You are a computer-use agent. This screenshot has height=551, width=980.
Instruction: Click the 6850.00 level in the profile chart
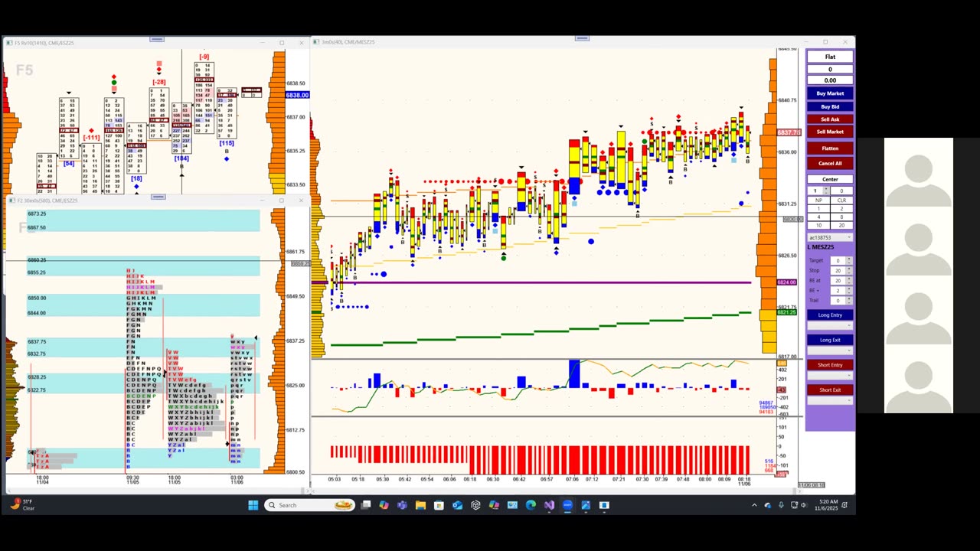point(36,298)
